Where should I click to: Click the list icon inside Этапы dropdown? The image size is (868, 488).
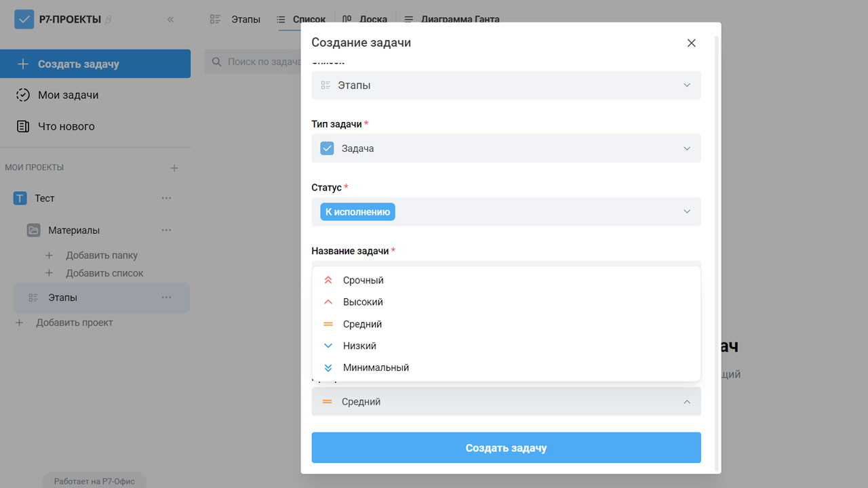coord(325,85)
